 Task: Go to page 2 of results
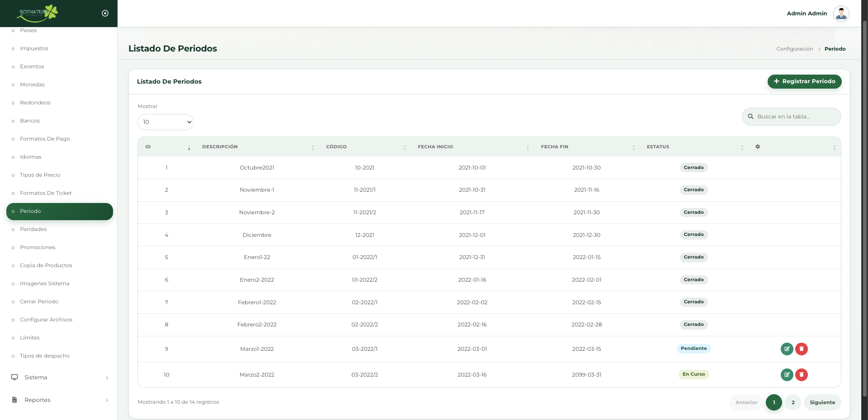[x=793, y=402]
